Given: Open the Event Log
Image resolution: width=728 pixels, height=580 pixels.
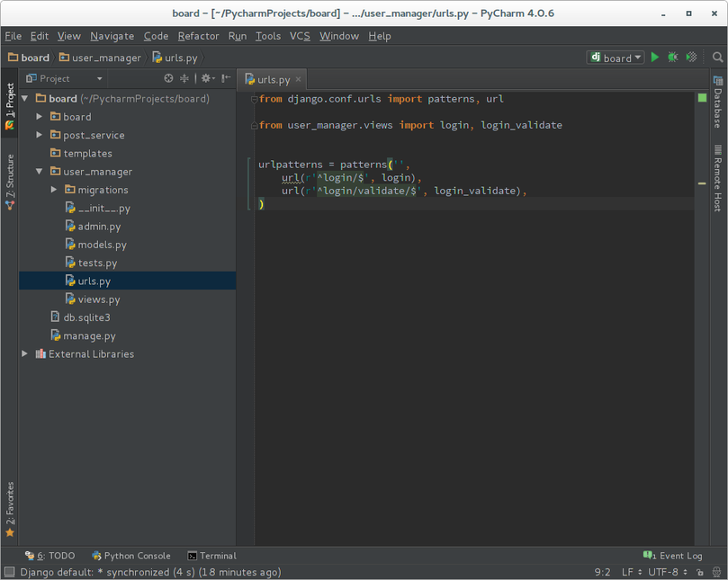Looking at the screenshot, I should [x=672, y=556].
